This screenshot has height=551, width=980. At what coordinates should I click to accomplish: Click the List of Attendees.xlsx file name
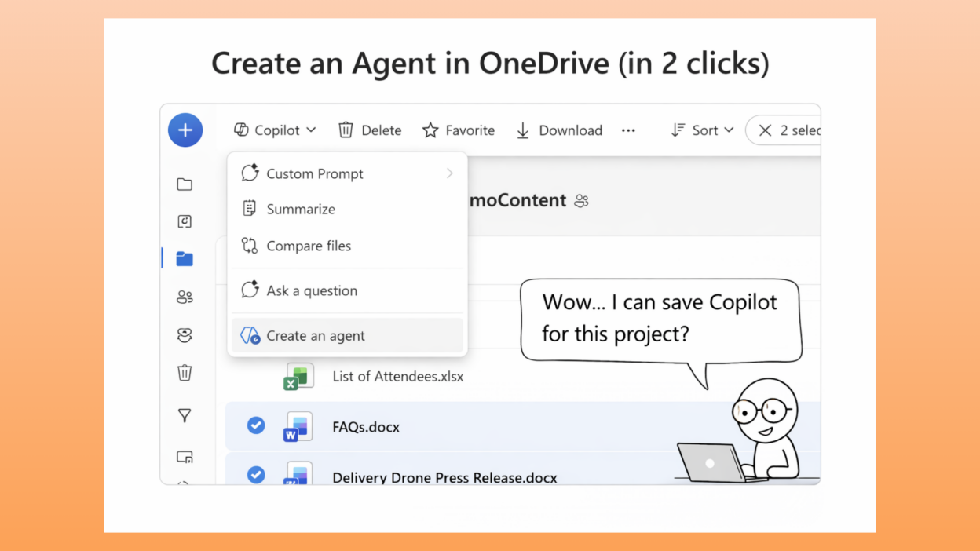click(398, 377)
